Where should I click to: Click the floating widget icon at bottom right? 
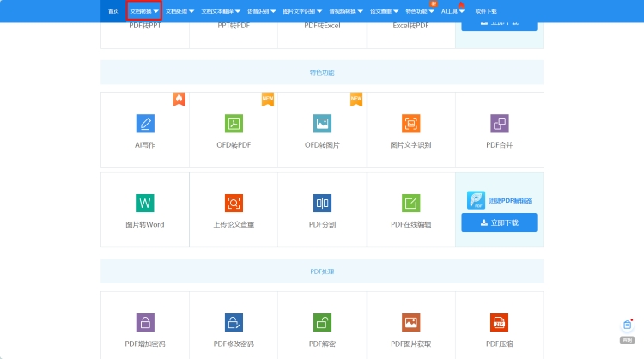coord(628,326)
